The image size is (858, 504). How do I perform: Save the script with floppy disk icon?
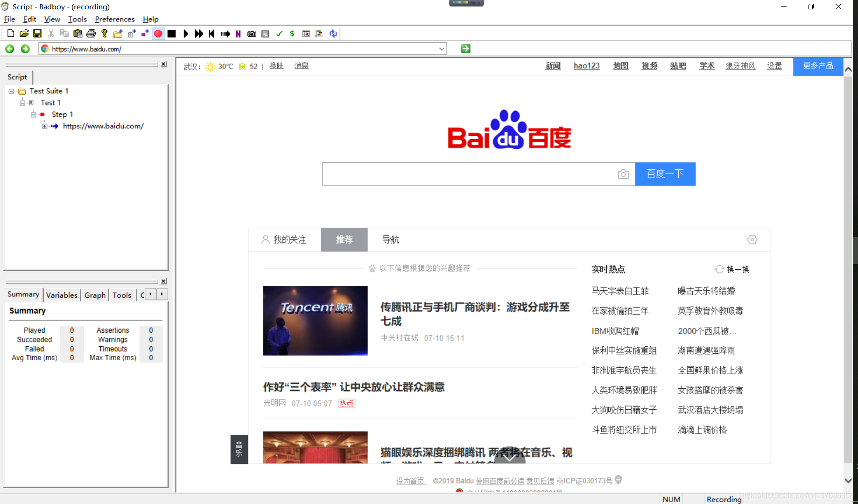[37, 34]
